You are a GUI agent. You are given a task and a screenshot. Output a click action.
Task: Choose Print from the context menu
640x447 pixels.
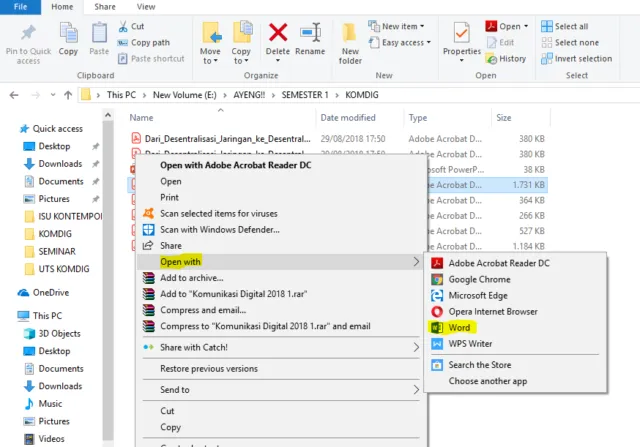coord(169,198)
